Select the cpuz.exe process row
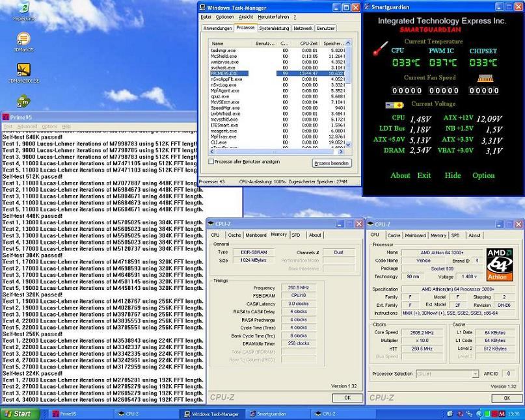 coord(277,96)
